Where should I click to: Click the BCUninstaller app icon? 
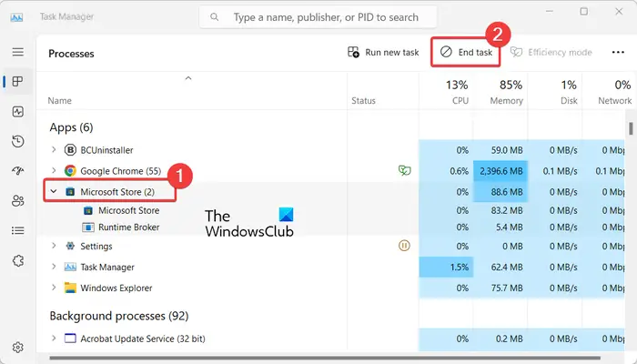click(70, 150)
